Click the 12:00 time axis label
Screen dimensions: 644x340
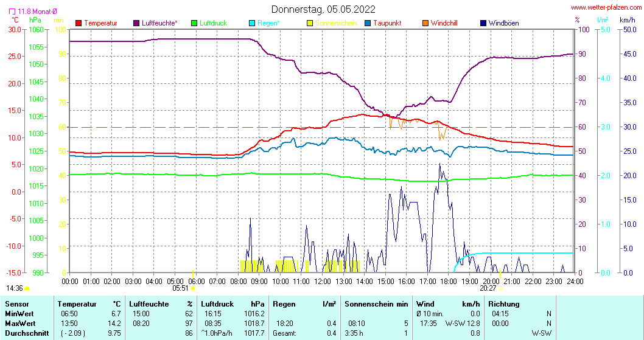323,282
